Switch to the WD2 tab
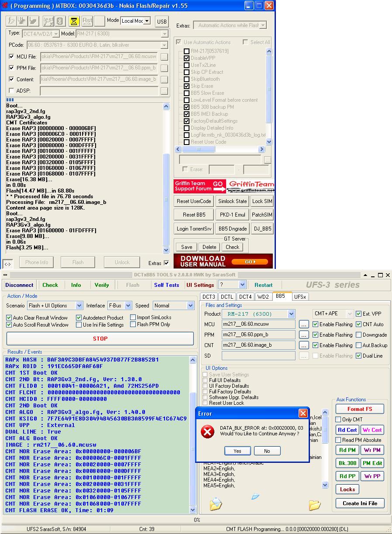 [x=263, y=296]
